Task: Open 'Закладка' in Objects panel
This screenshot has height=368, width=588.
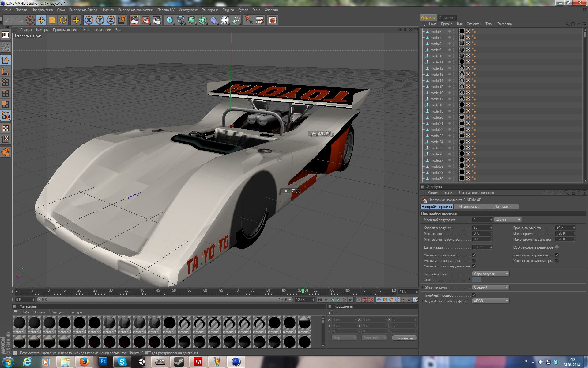Action: coord(504,24)
